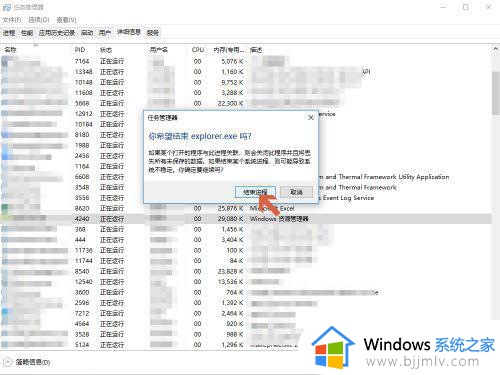Image resolution: width=500 pixels, height=375 pixels.
Task: Click the fewer details chevron icon
Action: tap(7, 362)
